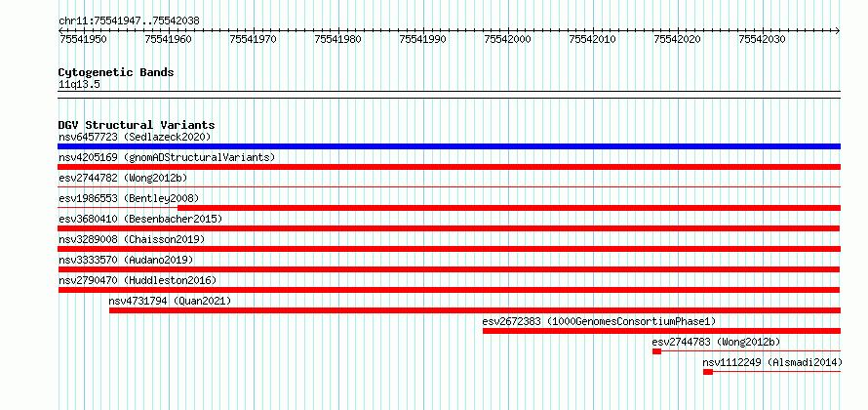Image resolution: width=868 pixels, height=410 pixels.
Task: Click the red nsv2790470 variant bar
Action: (449, 290)
